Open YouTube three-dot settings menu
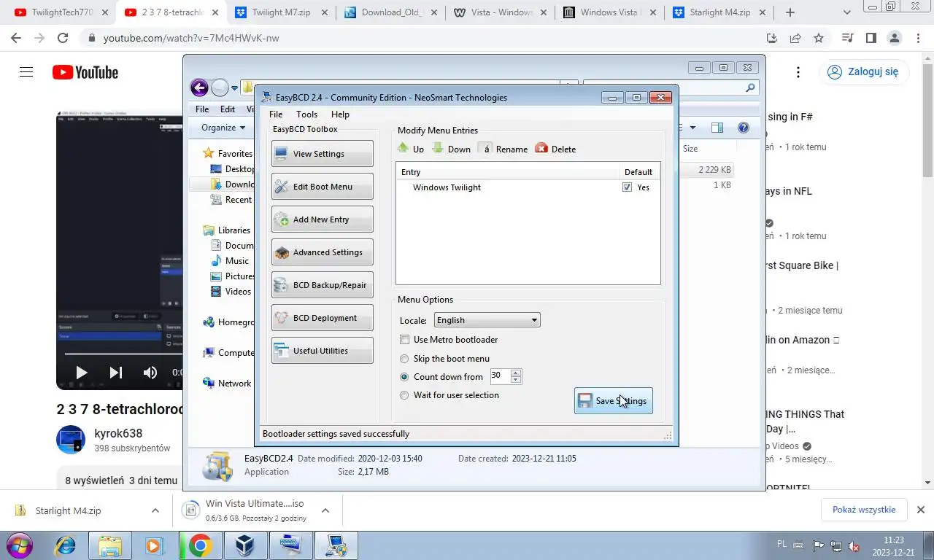Viewport: 934px width, 560px height. tap(798, 72)
